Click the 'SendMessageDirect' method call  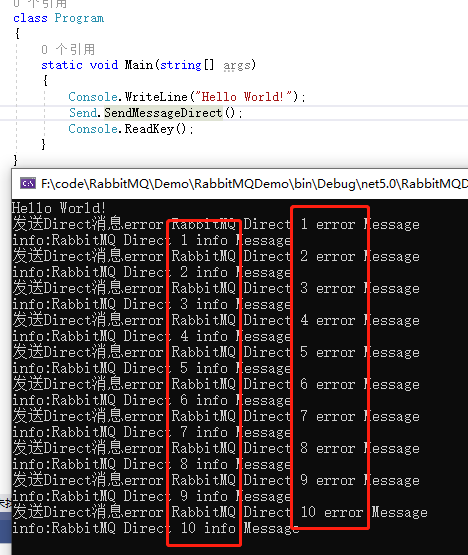[163, 113]
